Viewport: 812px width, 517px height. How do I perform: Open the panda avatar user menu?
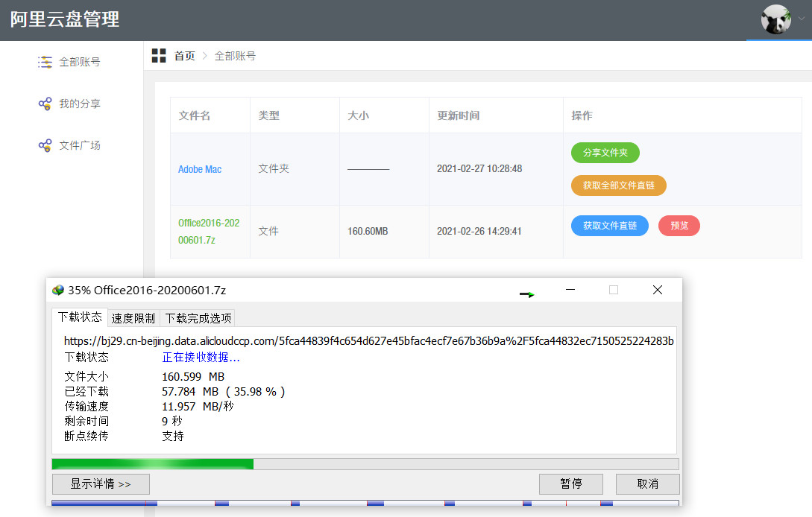(775, 19)
